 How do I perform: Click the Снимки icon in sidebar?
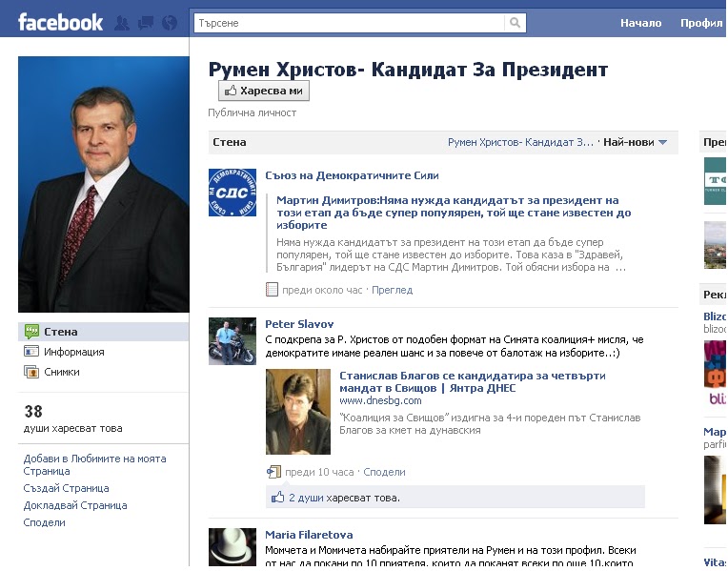[x=31, y=372]
